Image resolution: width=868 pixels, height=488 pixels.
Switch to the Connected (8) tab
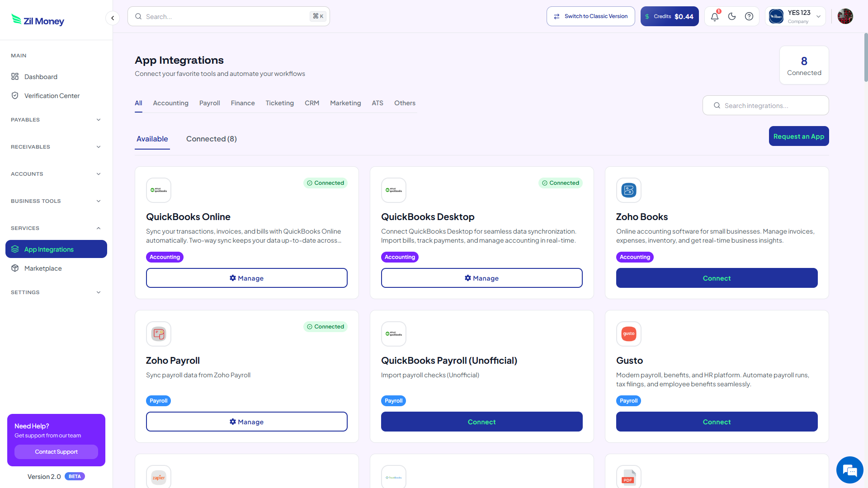[212, 139]
